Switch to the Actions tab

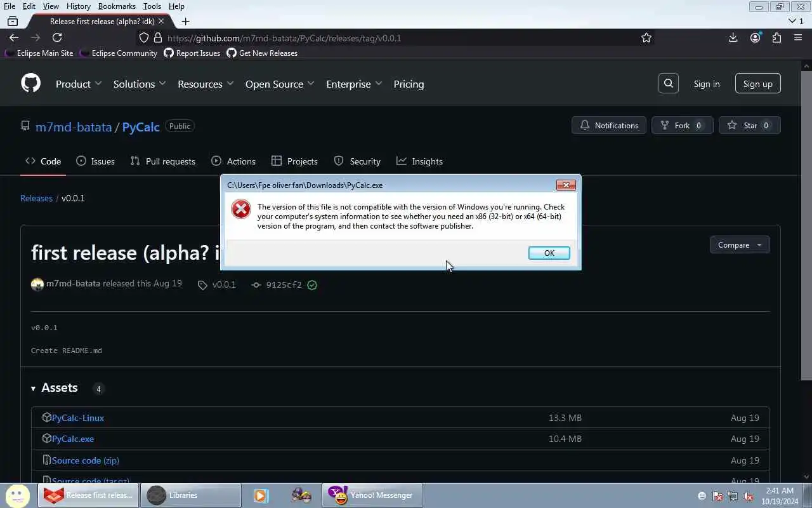[x=233, y=161]
